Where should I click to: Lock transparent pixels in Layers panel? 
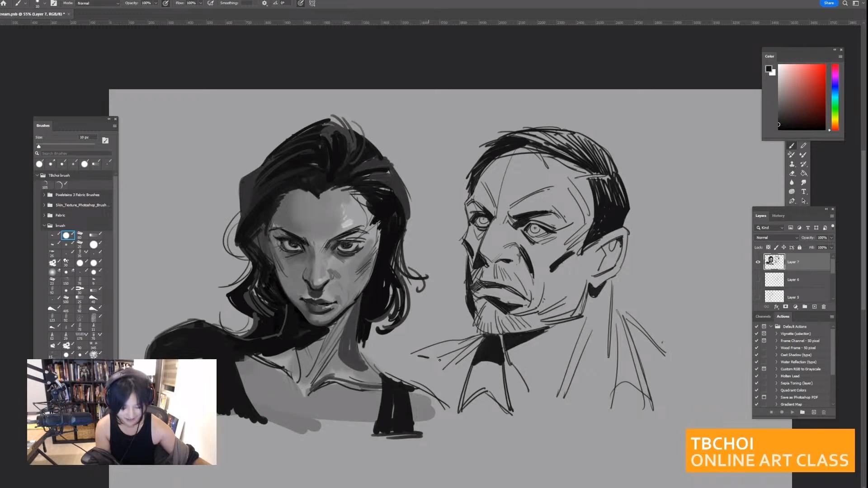point(768,248)
